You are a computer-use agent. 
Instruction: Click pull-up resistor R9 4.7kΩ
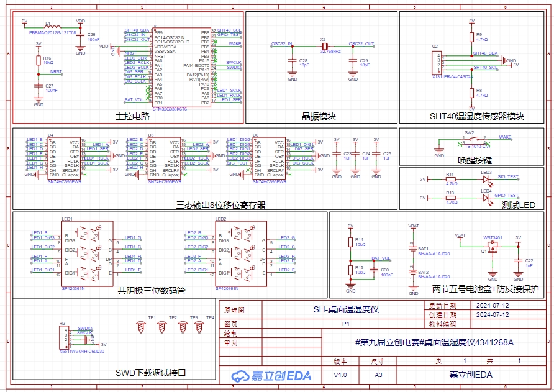click(x=471, y=37)
